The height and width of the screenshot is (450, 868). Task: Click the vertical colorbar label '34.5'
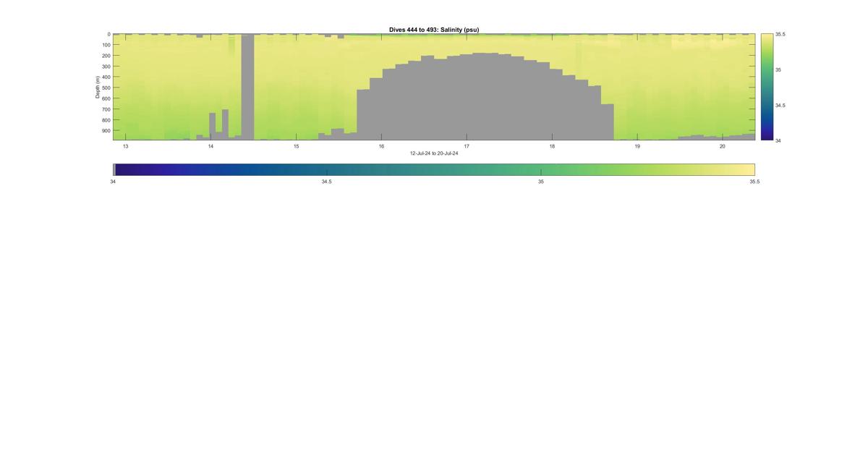point(780,106)
